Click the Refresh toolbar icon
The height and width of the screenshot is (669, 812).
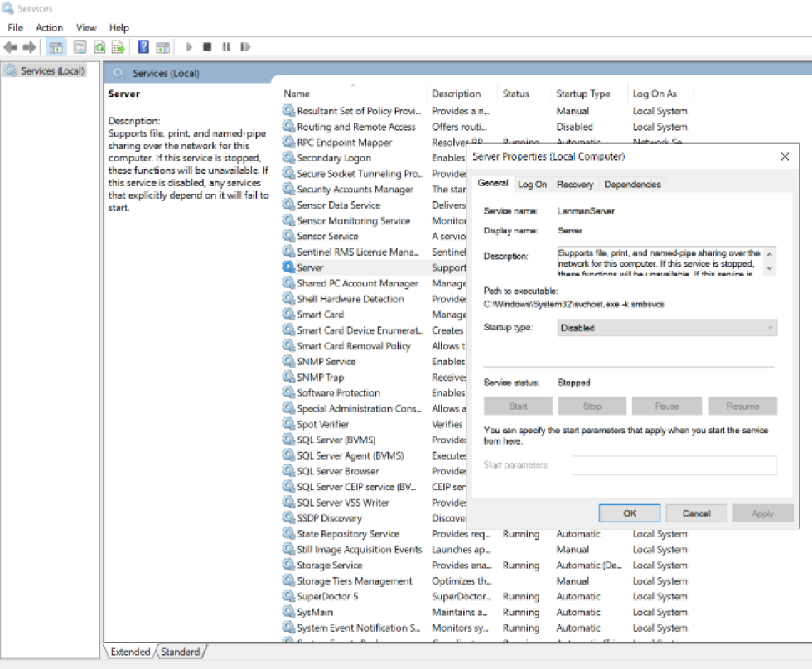(99, 47)
